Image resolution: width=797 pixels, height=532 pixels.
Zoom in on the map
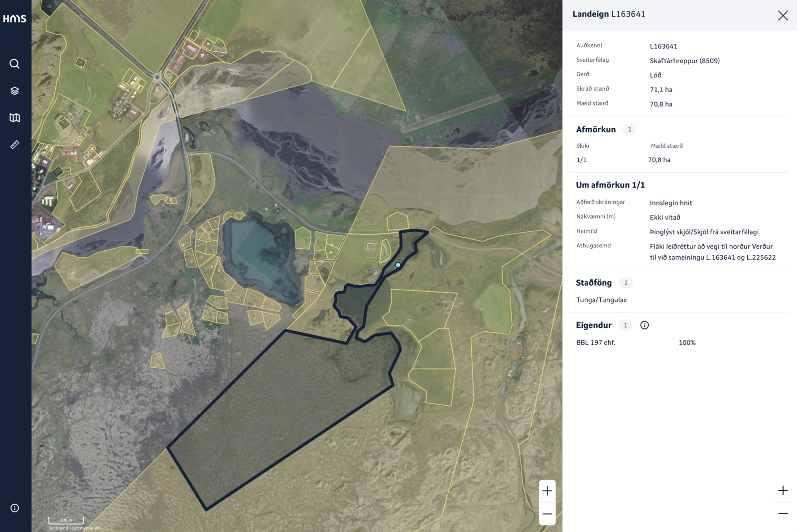point(547,491)
